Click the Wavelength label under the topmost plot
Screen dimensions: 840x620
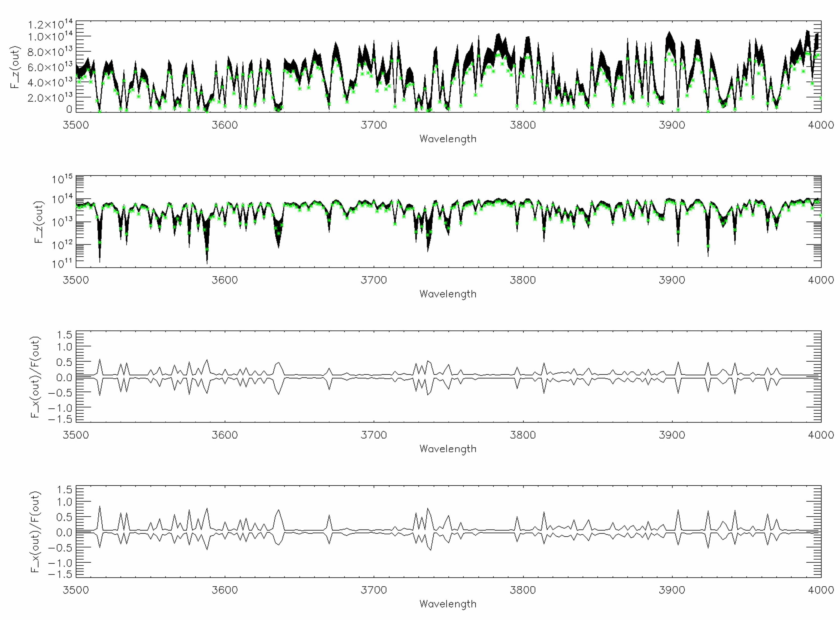tap(448, 139)
